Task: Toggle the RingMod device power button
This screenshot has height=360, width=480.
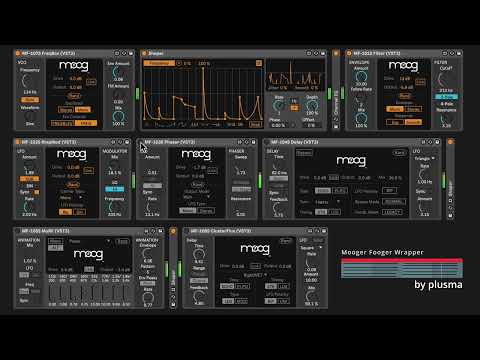Action: (x=18, y=142)
